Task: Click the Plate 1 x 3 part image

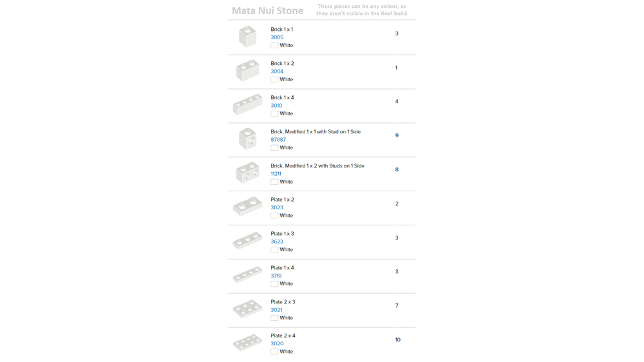Action: [247, 241]
